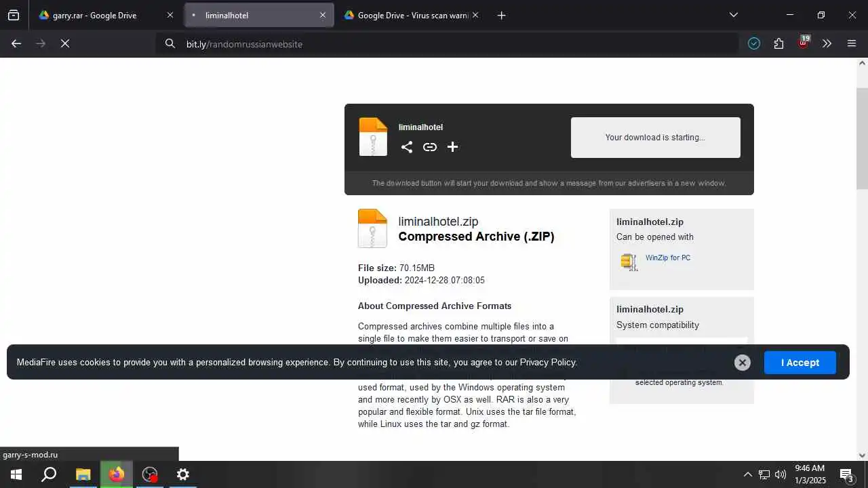This screenshot has height=488, width=868.
Task: Click the zip file icon in dark header
Action: tap(373, 137)
